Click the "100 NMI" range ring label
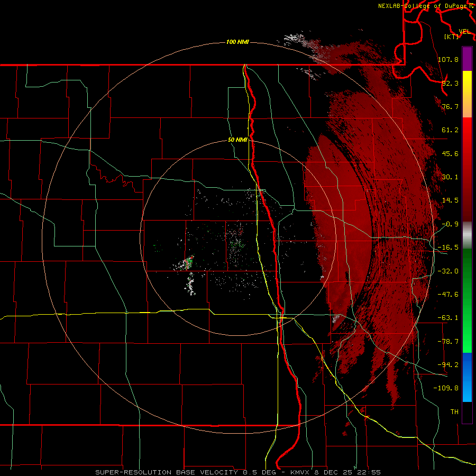This screenshot has width=476, height=476. pyautogui.click(x=237, y=42)
